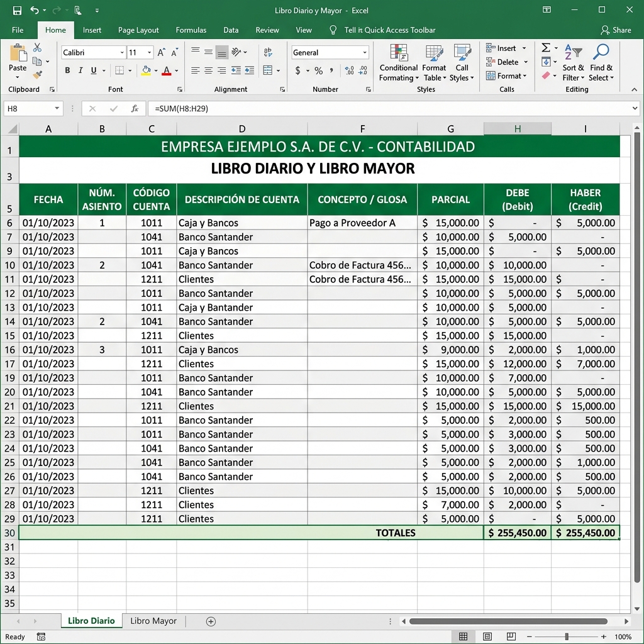The height and width of the screenshot is (644, 644).
Task: Open Sort & Filter dropdown
Action: 574,62
